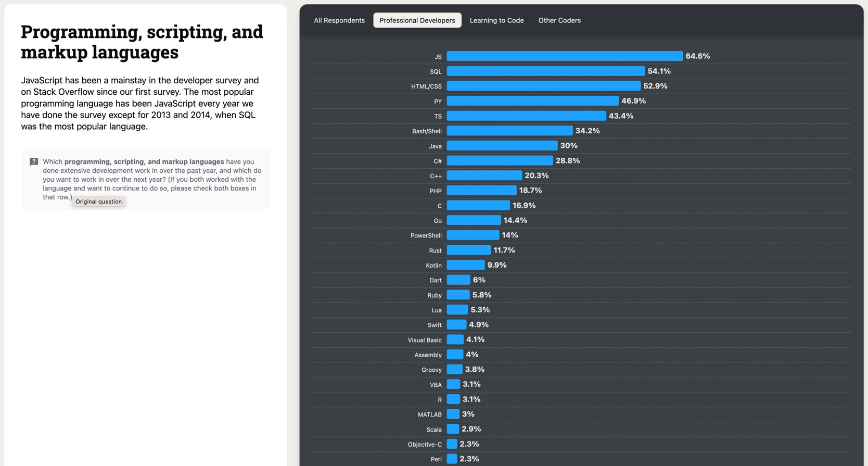
Task: Select Professional Developers tab
Action: [417, 20]
